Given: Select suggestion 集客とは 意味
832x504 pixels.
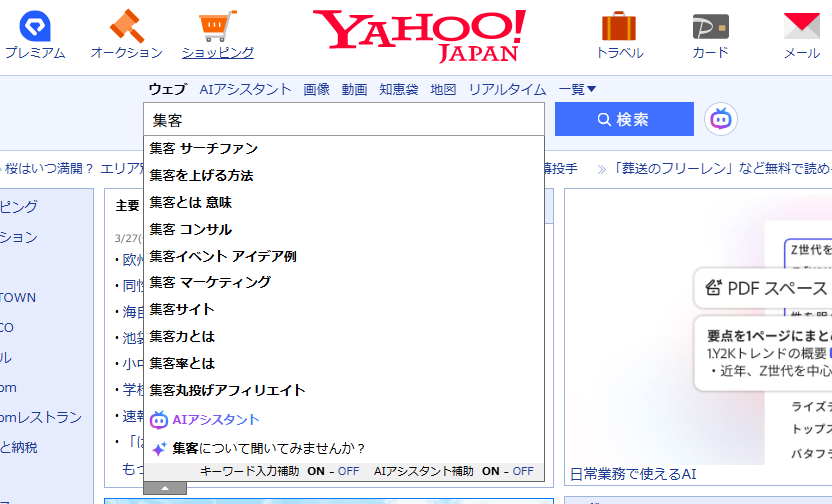Looking at the screenshot, I should [x=344, y=203].
